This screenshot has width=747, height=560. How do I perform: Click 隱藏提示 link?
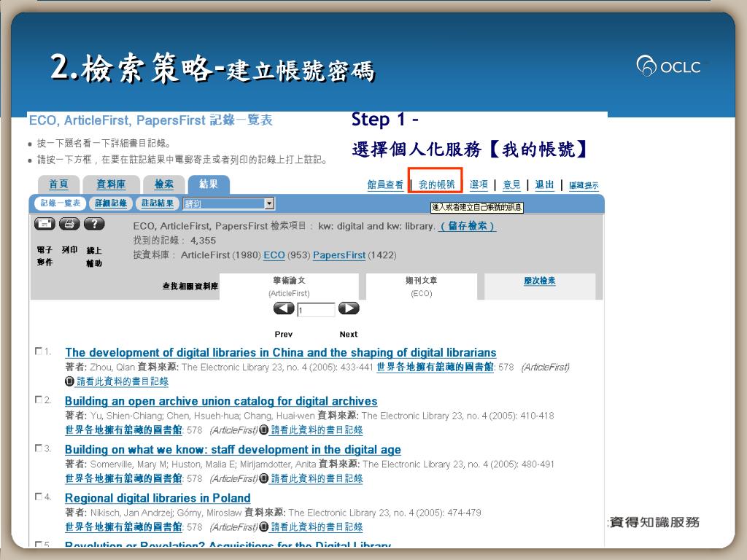pyautogui.click(x=584, y=185)
